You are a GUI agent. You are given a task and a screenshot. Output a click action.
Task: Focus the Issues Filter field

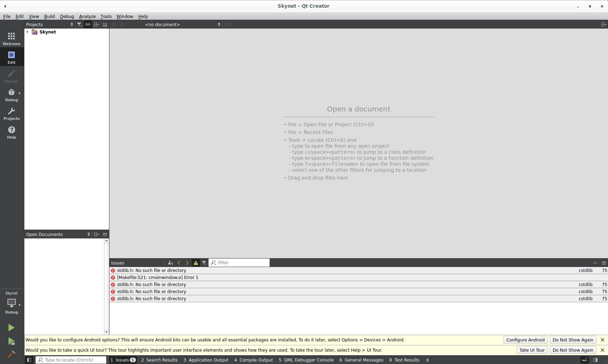[x=239, y=262]
